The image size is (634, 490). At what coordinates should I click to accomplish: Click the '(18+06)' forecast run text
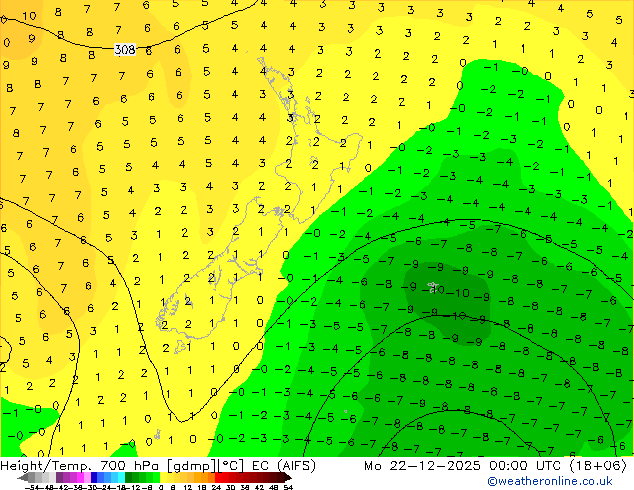(x=598, y=466)
